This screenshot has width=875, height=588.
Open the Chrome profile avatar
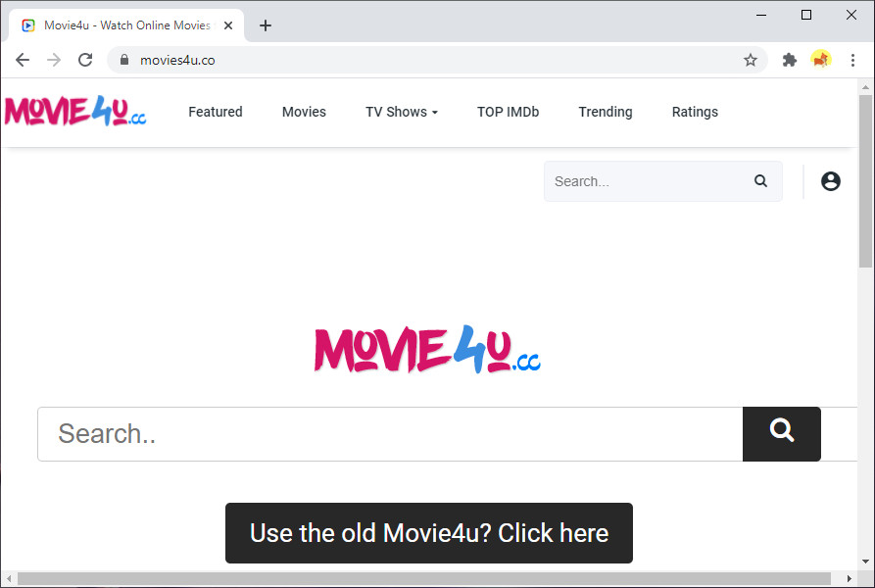[x=821, y=59]
